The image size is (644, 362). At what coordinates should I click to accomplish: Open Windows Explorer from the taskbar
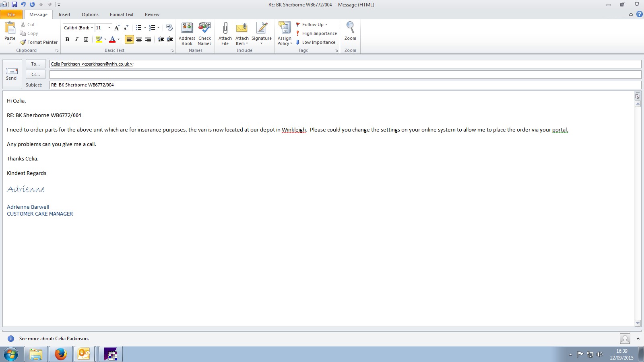coord(36,354)
